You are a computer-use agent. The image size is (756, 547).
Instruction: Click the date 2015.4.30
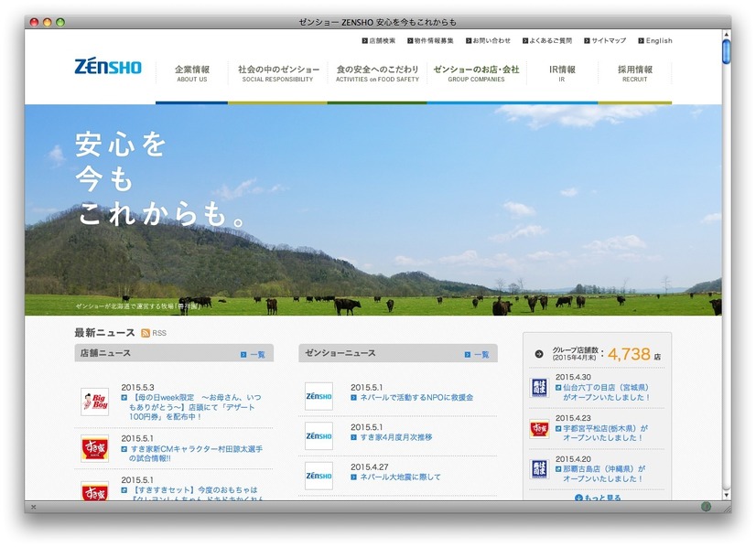[x=573, y=378]
